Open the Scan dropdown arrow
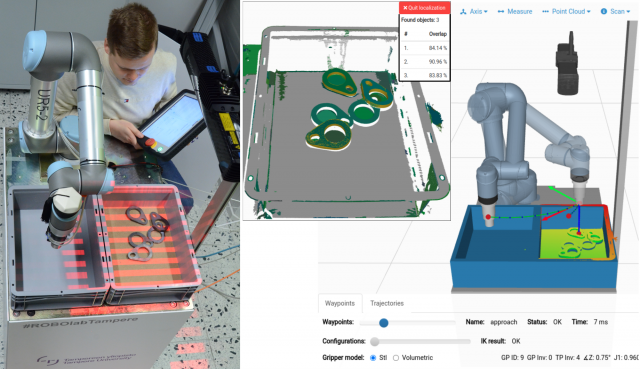 628,12
